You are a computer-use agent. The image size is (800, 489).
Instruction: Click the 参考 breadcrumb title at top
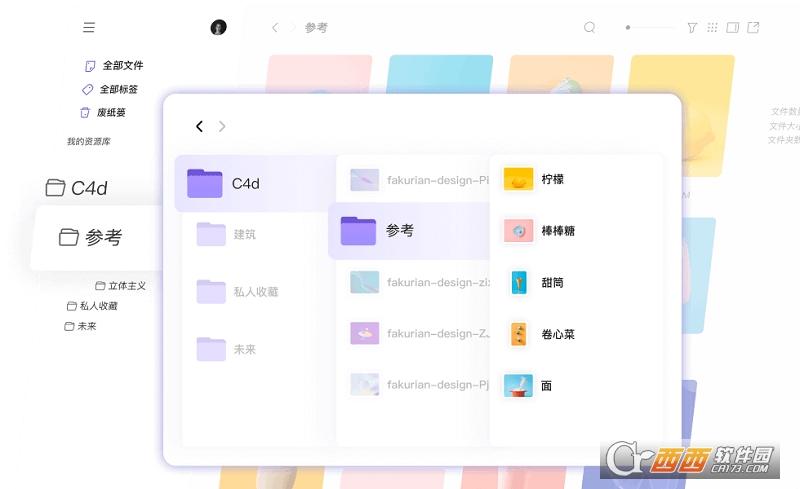click(x=316, y=28)
